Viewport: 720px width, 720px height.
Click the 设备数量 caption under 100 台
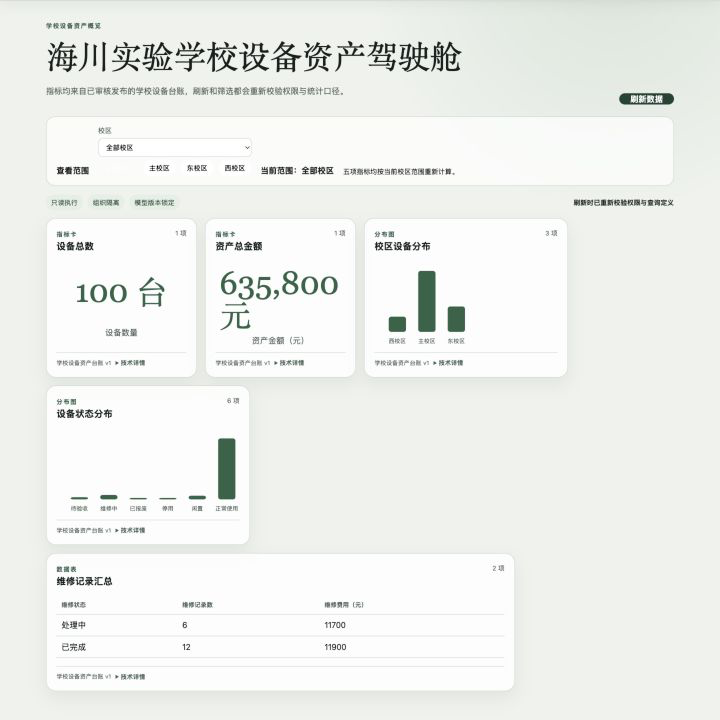tap(121, 332)
